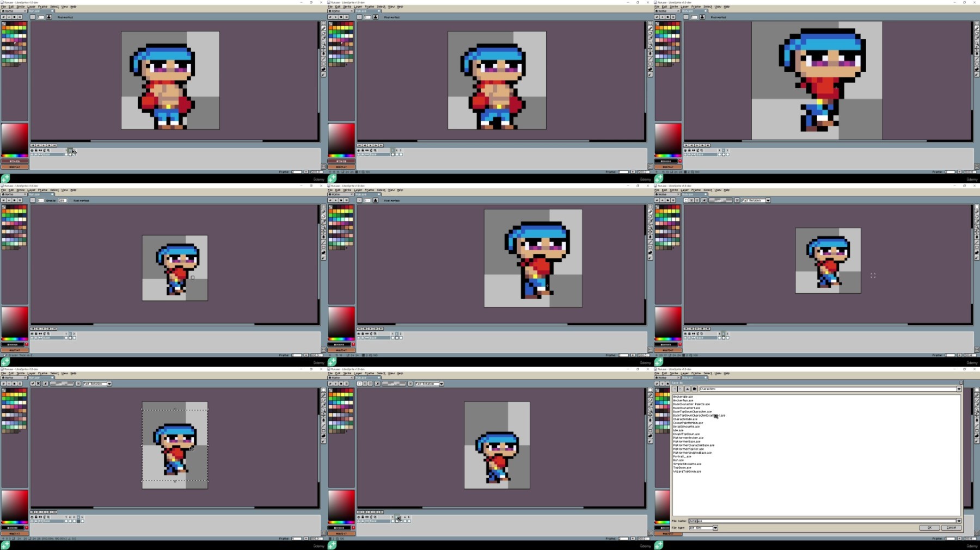The image size is (980, 550).
Task: Go back in the Save As dialog
Action: (675, 389)
